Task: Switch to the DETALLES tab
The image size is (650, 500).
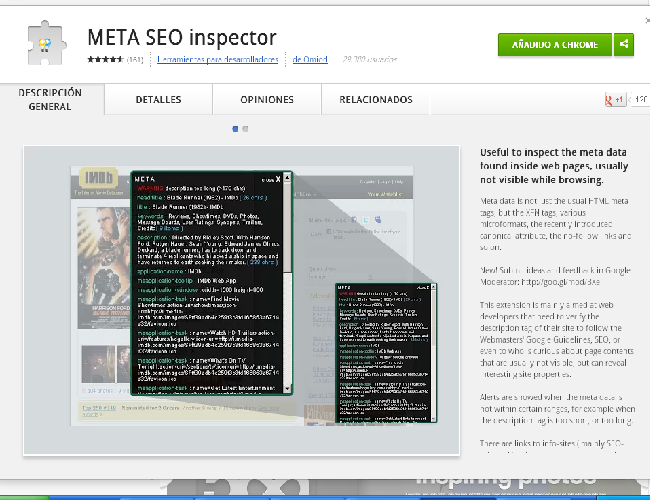Action: 158,100
